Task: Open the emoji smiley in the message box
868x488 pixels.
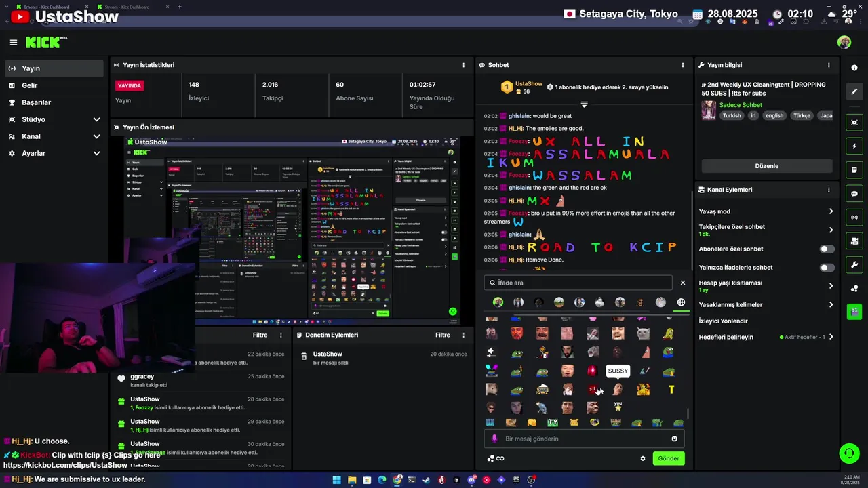Action: click(674, 439)
